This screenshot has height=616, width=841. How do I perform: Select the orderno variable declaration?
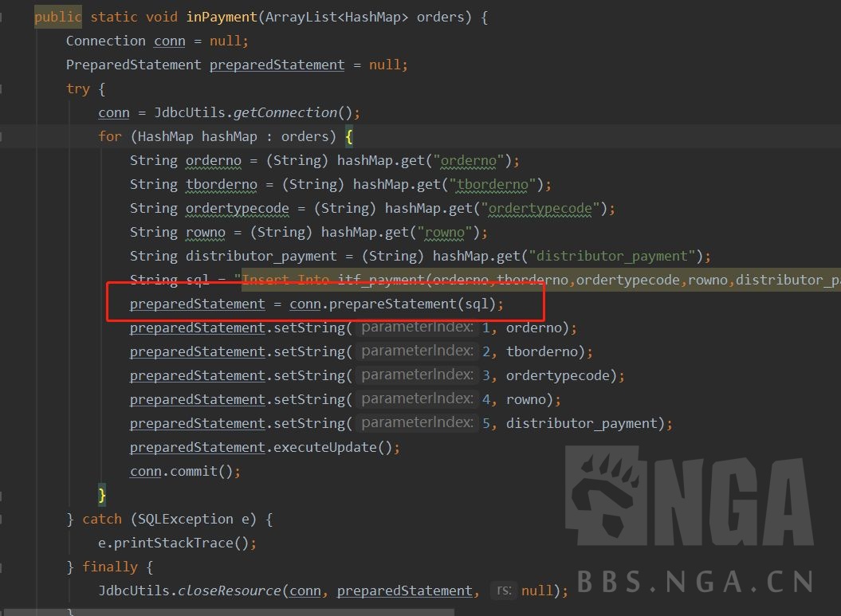[213, 160]
